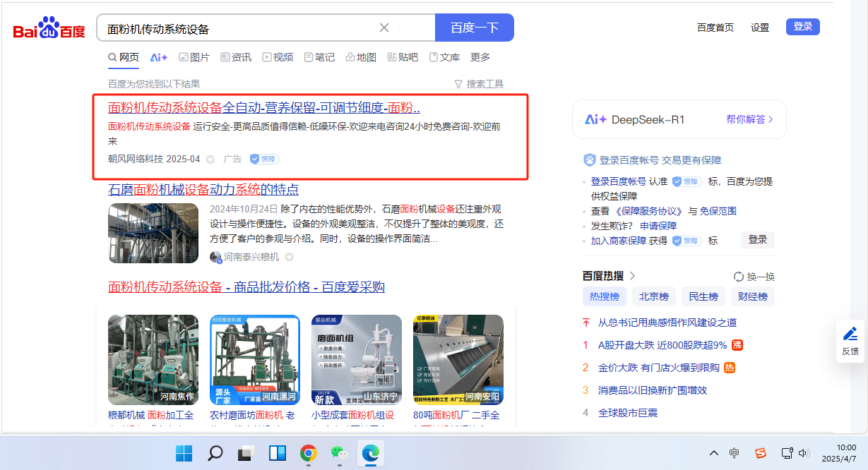The width and height of the screenshot is (868, 470).
Task: Clear the search box with the X icon
Action: (x=384, y=28)
